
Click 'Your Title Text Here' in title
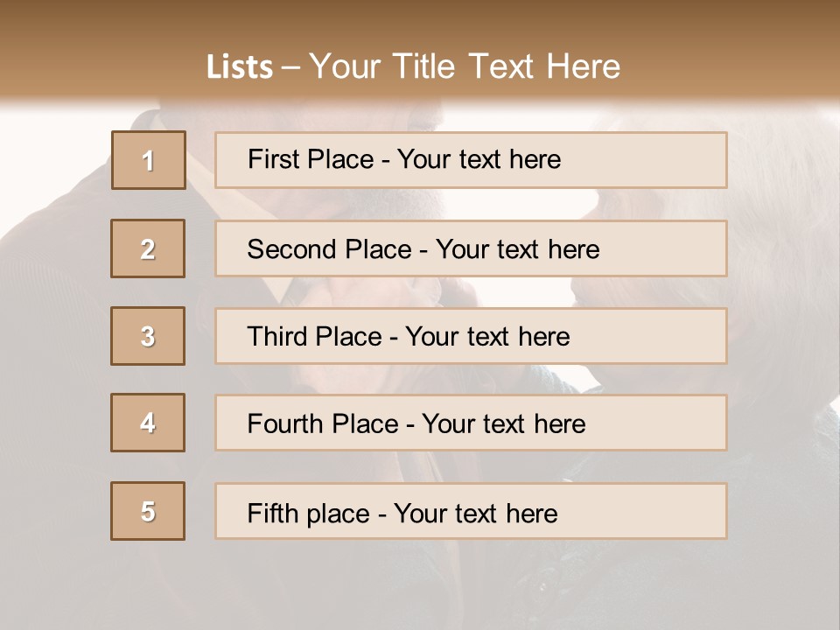coord(465,66)
